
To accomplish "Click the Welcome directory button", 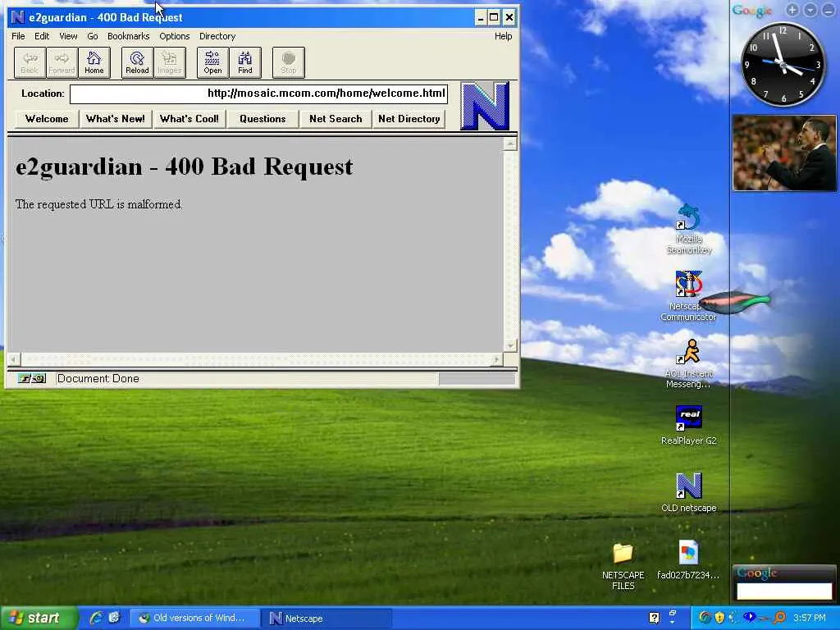I will (x=47, y=119).
